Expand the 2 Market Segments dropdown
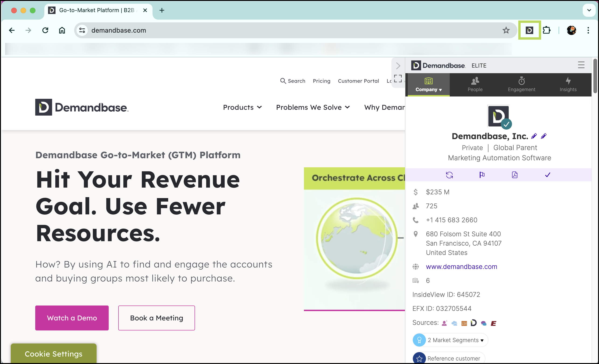 pyautogui.click(x=450, y=340)
